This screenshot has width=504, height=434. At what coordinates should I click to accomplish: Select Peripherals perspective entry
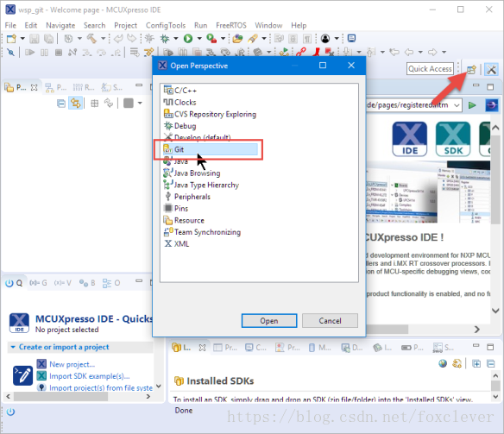(x=187, y=197)
